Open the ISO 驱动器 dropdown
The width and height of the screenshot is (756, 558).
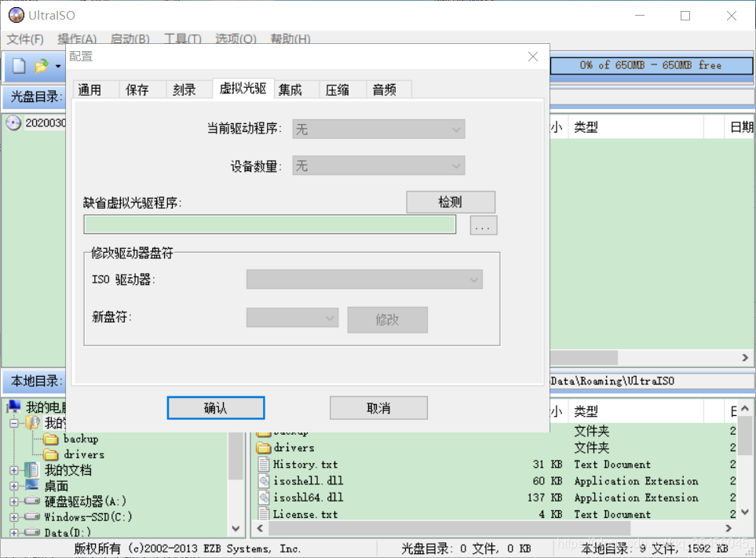[364, 279]
